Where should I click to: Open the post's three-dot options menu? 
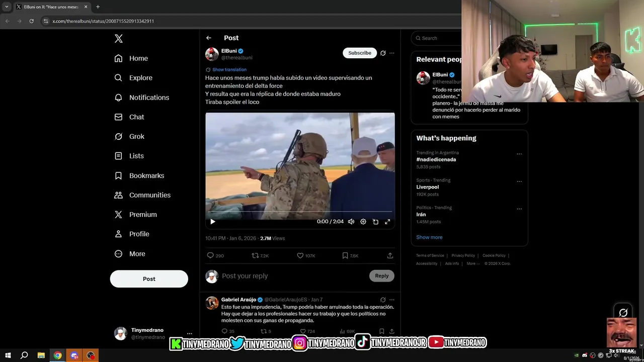pos(392,53)
